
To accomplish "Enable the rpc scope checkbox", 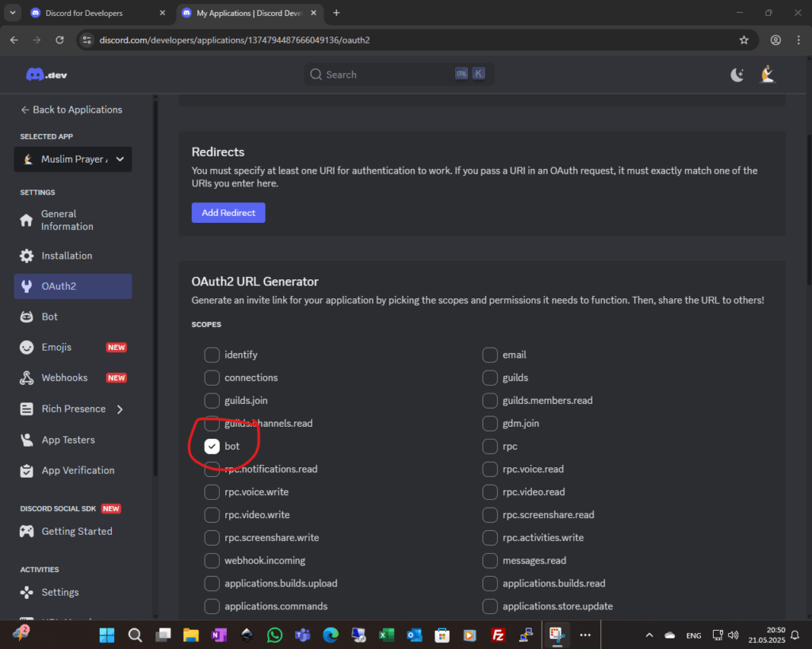I will pyautogui.click(x=490, y=446).
